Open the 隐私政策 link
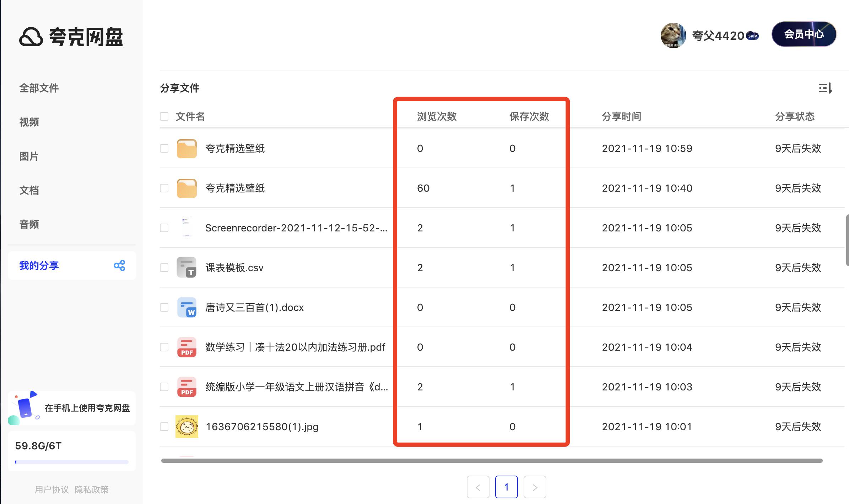 click(92, 489)
